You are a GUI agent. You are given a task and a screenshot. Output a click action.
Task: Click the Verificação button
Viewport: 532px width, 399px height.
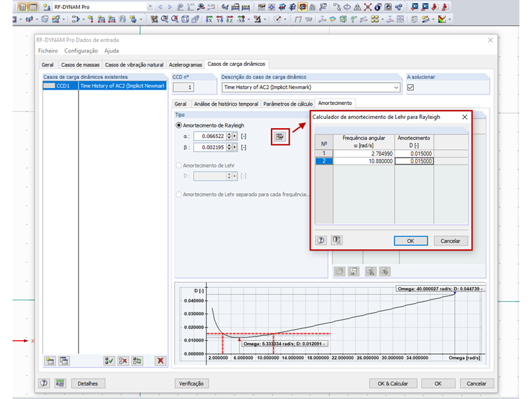point(191,384)
